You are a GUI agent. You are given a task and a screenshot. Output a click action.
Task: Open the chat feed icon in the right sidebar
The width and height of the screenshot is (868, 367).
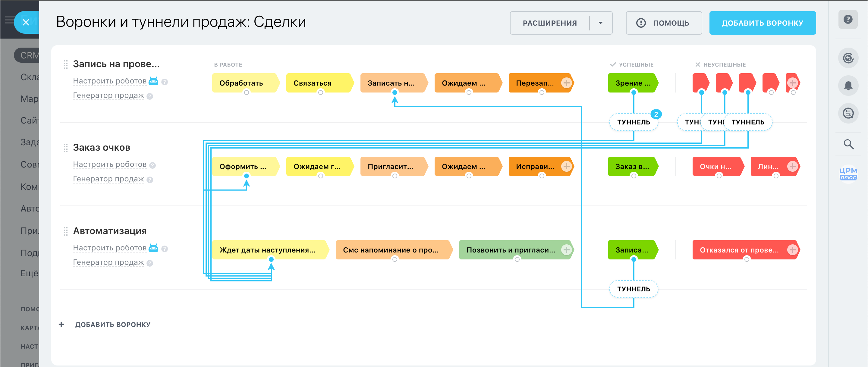(x=848, y=113)
